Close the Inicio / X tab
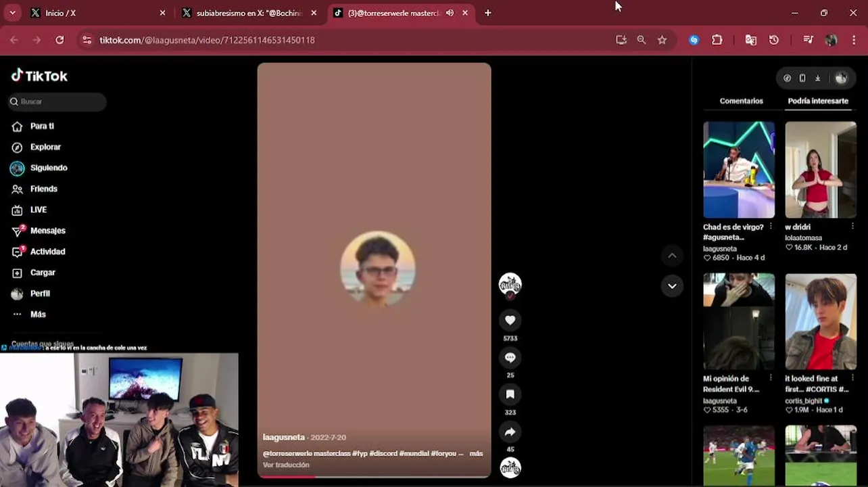This screenshot has width=868, height=487. click(x=162, y=13)
